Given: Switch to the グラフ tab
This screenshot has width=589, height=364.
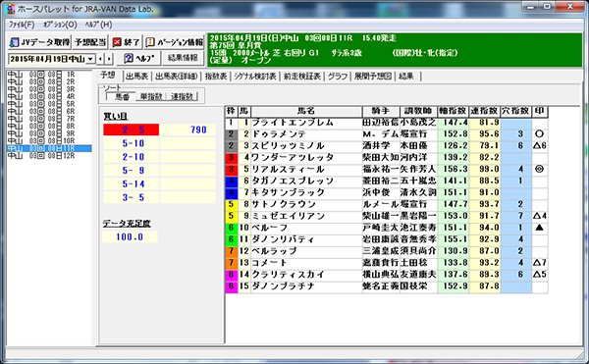Looking at the screenshot, I should coord(338,77).
